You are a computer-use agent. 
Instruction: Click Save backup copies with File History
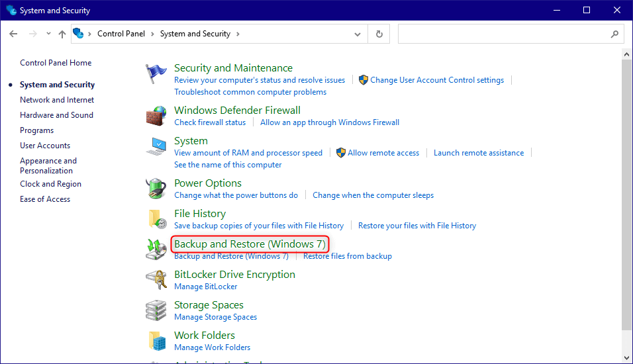(259, 226)
